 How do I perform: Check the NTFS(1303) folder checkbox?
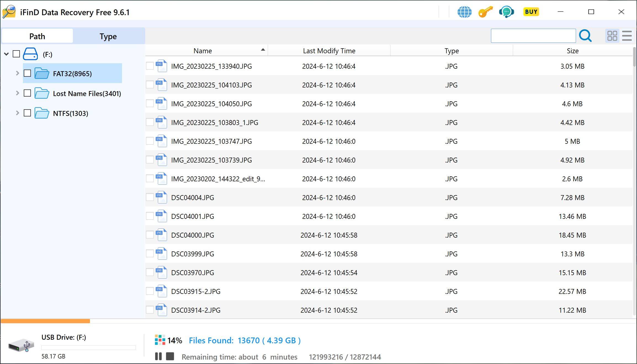(x=27, y=113)
